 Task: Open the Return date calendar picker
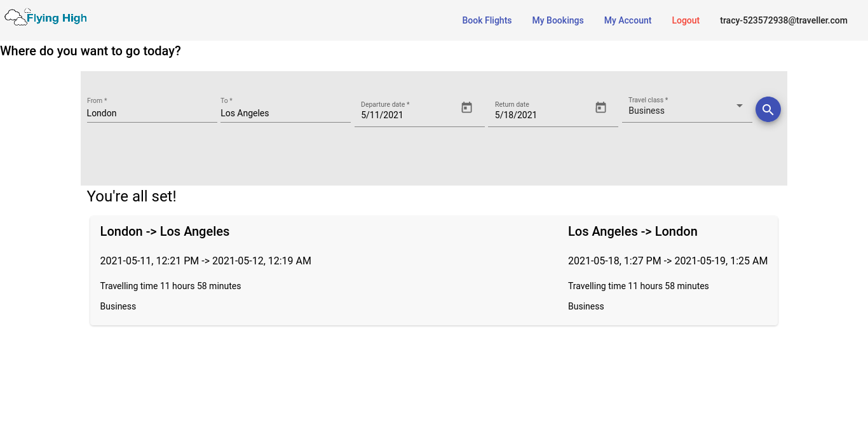[601, 107]
